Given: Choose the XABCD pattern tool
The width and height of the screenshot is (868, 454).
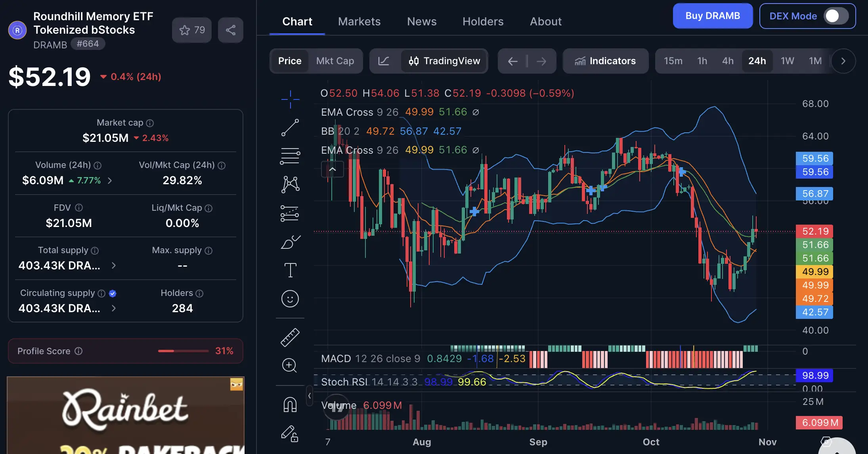Looking at the screenshot, I should [x=290, y=185].
